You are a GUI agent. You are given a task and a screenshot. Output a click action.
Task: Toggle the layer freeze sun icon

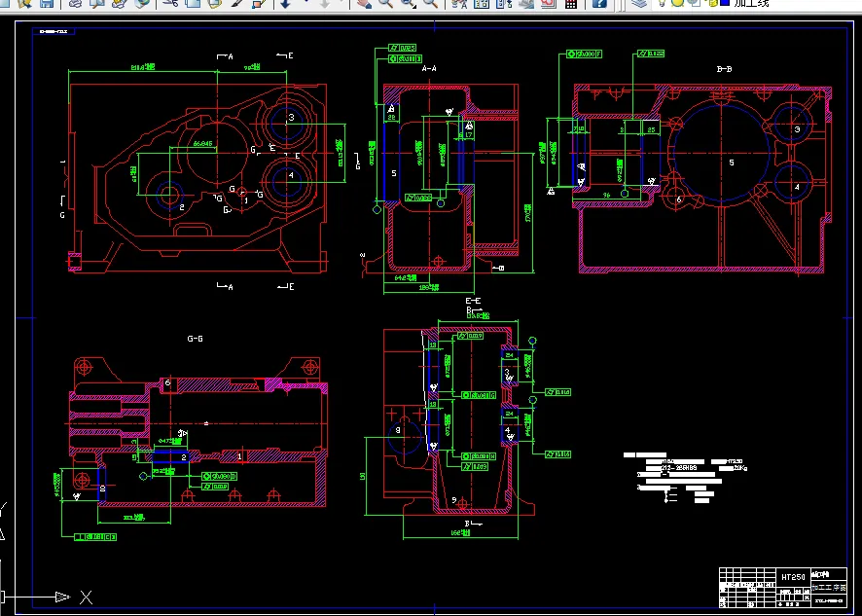678,3
